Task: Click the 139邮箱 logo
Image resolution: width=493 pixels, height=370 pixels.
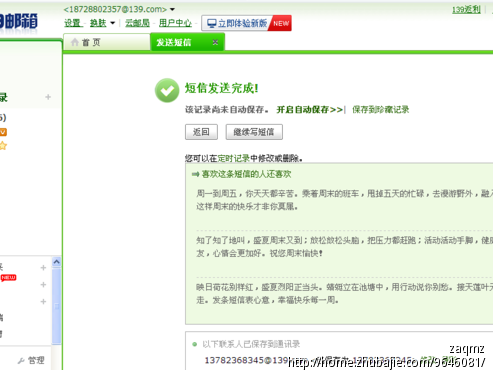Action: pyautogui.click(x=19, y=21)
